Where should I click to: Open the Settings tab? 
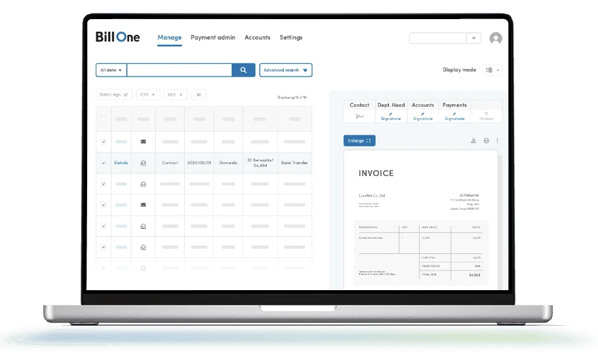coord(291,38)
